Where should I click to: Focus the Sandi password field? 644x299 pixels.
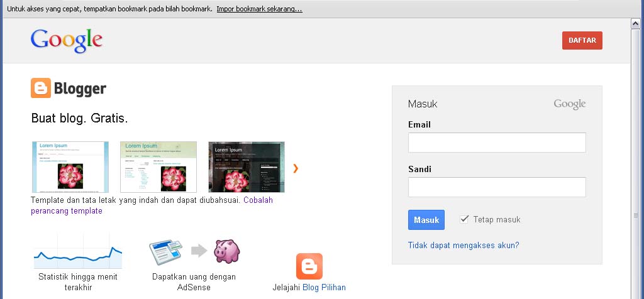(497, 187)
